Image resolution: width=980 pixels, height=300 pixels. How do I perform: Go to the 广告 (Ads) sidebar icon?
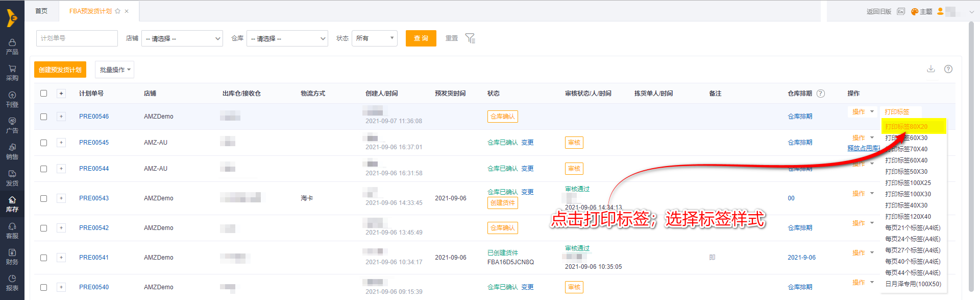(x=12, y=125)
